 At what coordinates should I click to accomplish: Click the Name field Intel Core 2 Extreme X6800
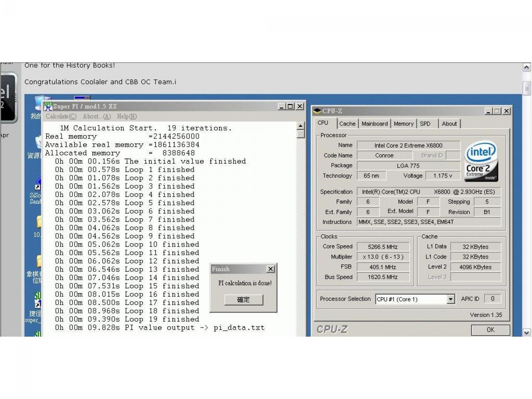pos(409,145)
